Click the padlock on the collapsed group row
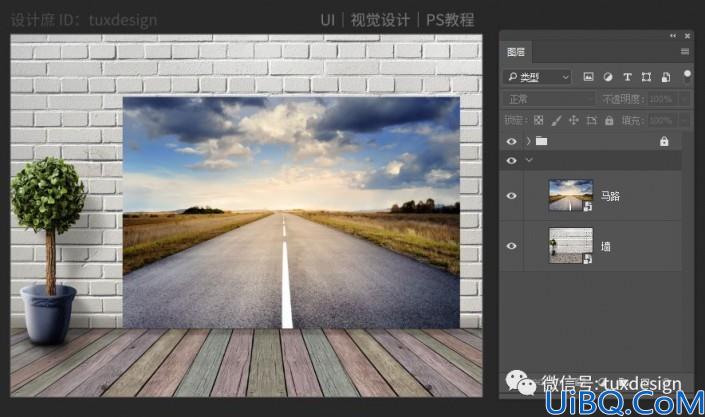 (664, 142)
